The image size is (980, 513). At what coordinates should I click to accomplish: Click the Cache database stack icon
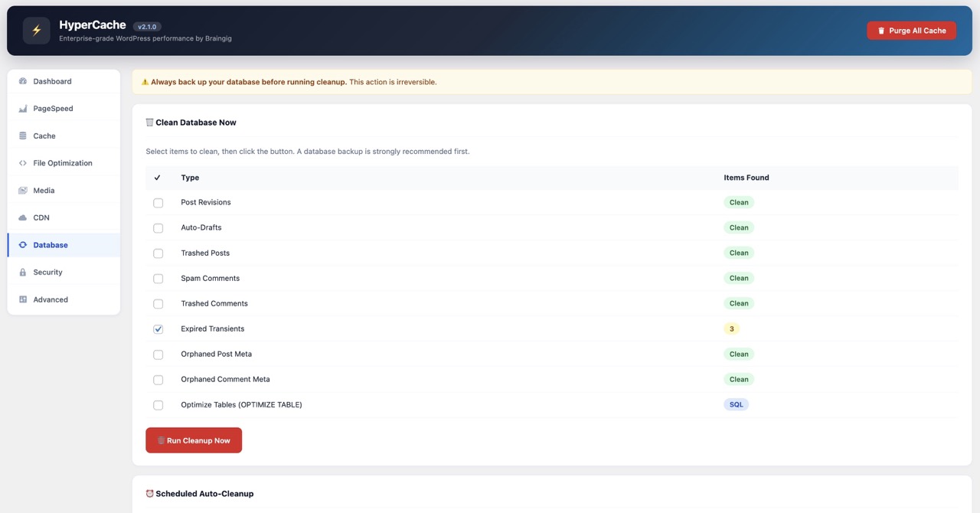click(x=23, y=136)
